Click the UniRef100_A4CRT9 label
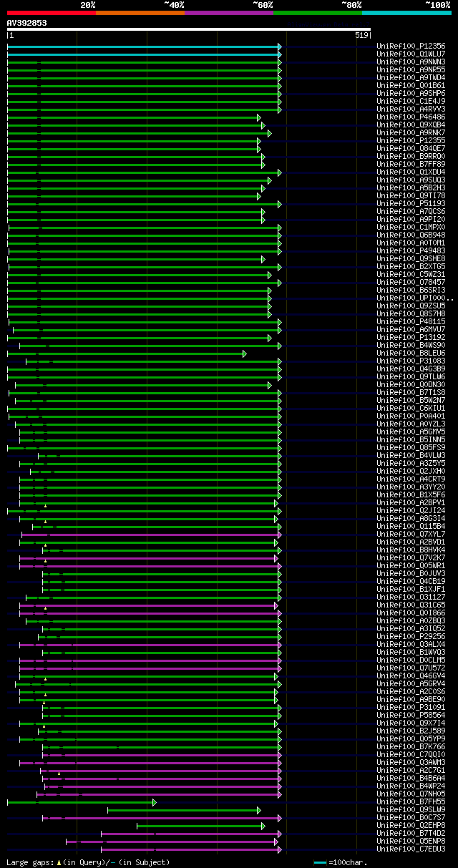The height and width of the screenshot is (868, 458). (411, 479)
